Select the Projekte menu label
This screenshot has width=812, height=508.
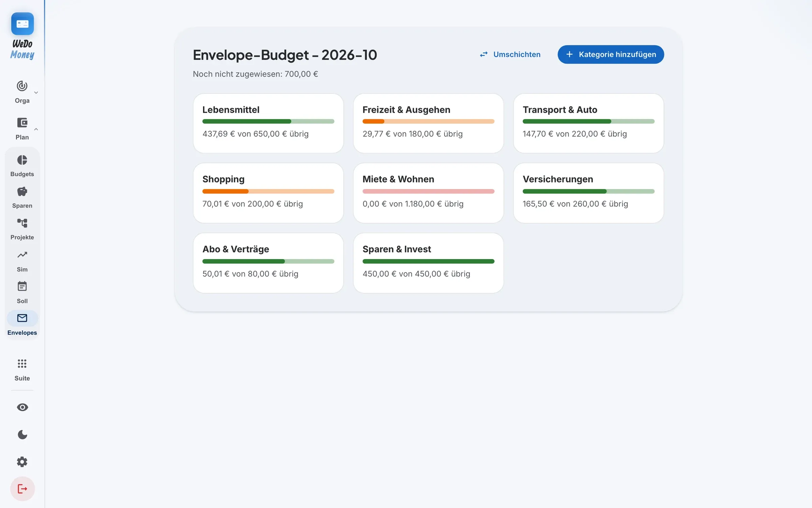(x=22, y=237)
